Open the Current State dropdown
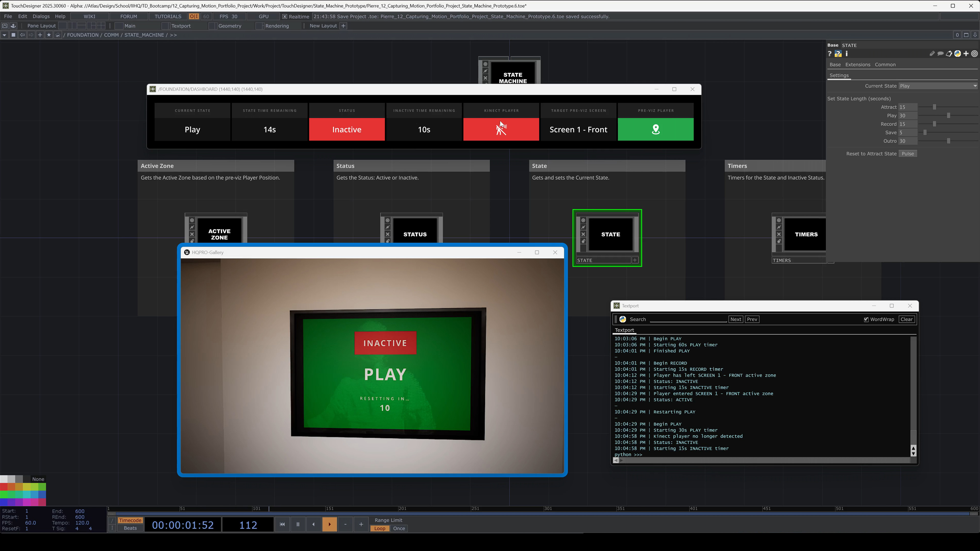The height and width of the screenshot is (551, 980). coord(938,86)
